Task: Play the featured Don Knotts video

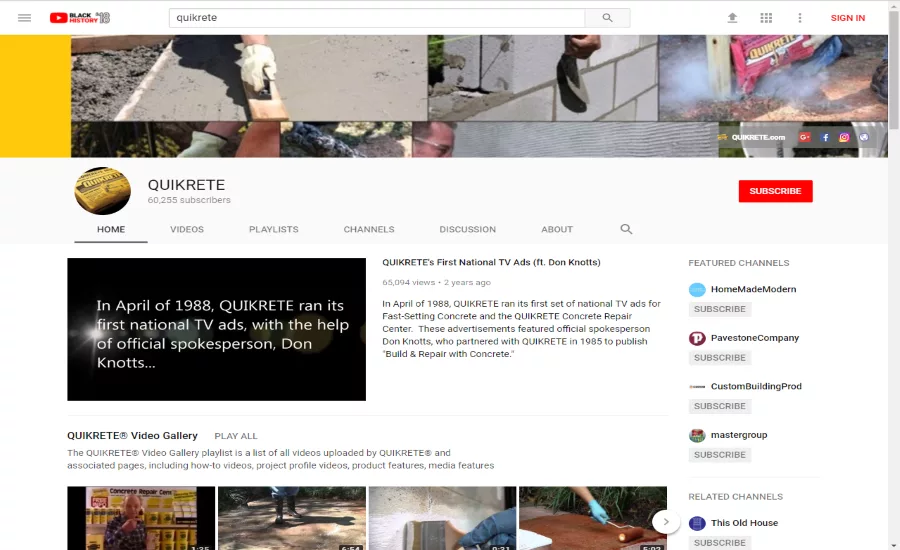Action: [x=216, y=330]
